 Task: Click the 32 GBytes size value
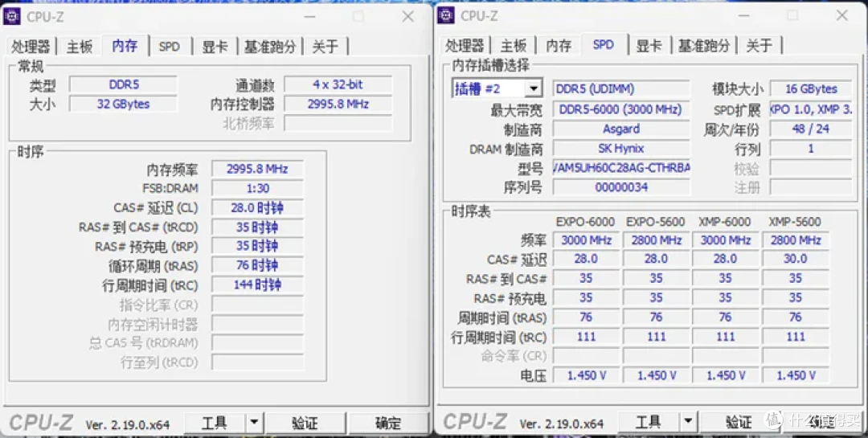tap(124, 104)
